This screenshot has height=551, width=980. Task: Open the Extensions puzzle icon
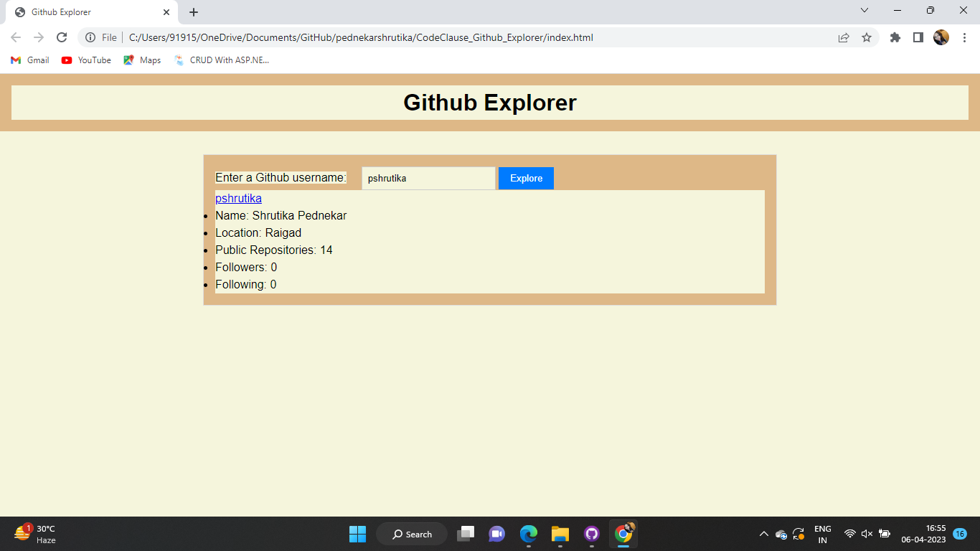895,37
